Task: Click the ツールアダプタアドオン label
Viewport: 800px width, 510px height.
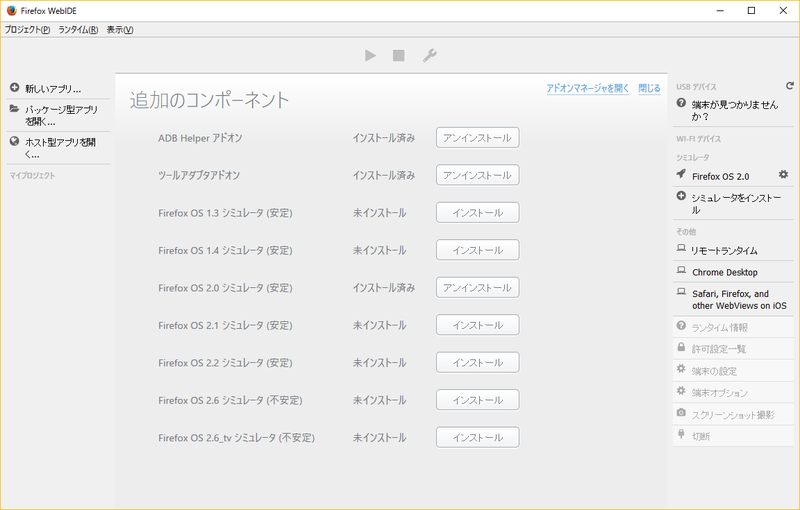Action: [199, 175]
